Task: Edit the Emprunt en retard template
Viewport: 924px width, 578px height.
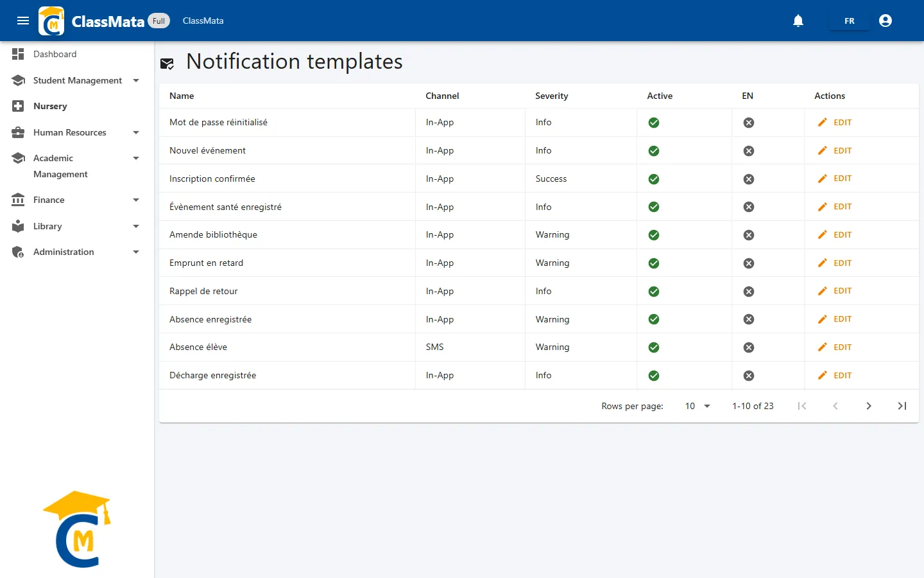Action: click(835, 263)
